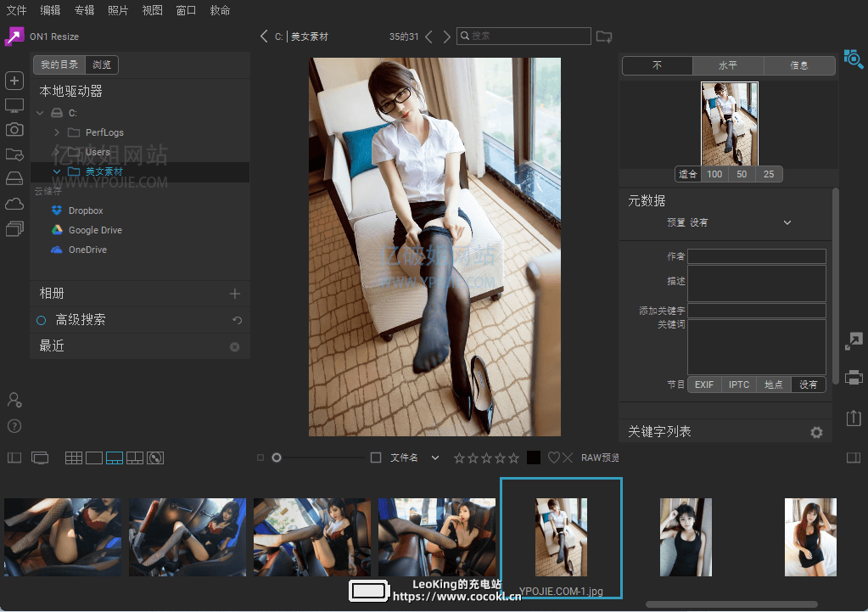Set the five-star rating

click(513, 458)
